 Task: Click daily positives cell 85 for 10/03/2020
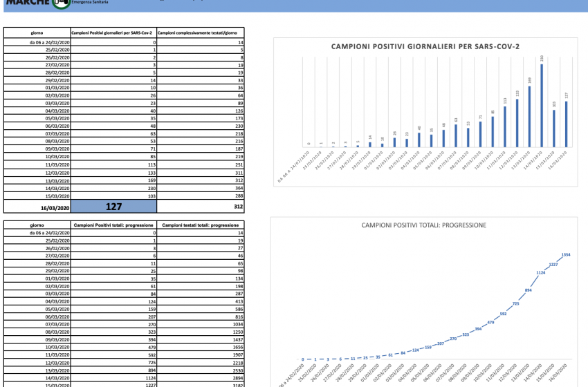[113, 157]
